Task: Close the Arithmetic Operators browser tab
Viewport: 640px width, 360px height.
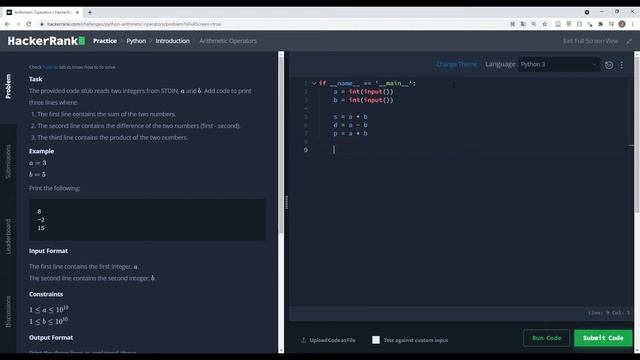Action: click(x=77, y=12)
